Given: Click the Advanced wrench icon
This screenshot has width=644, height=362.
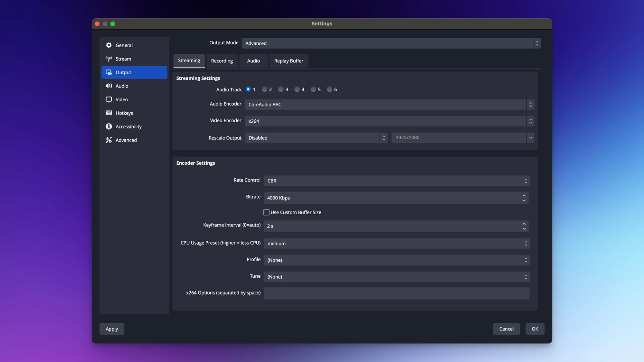Looking at the screenshot, I should click(109, 140).
